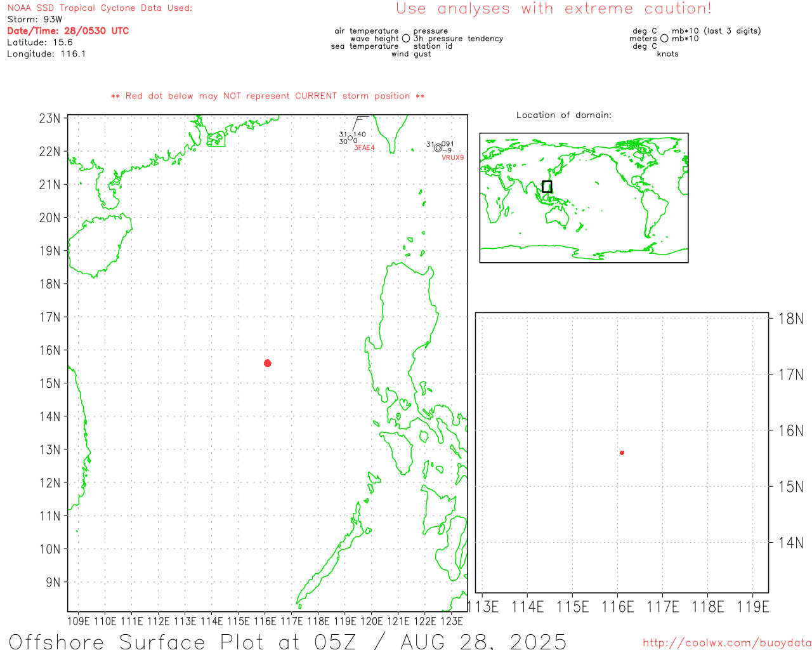
Task: Click the 9N latitude axis label
Action: point(53,582)
